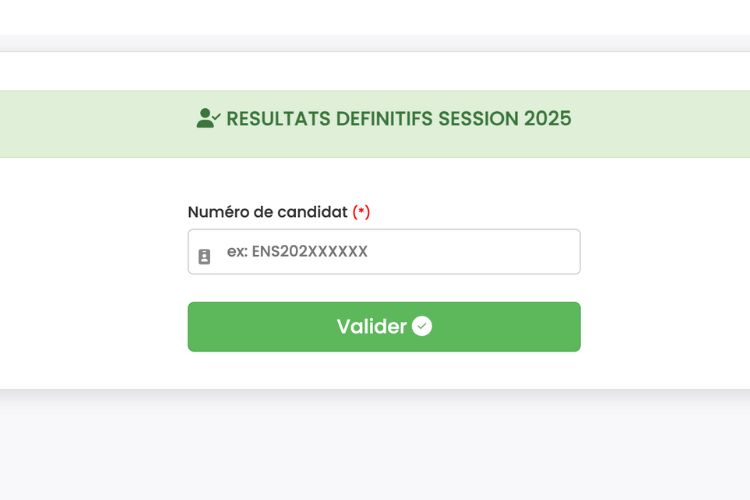
Task: Click the word Valider on the green button
Action: click(x=372, y=326)
